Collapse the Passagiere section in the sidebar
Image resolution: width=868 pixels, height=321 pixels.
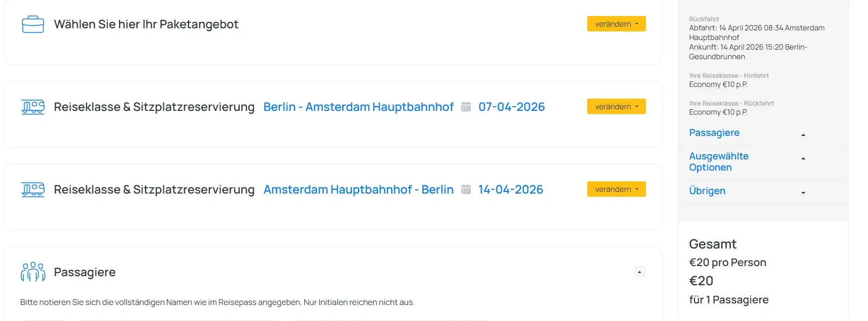pos(803,134)
